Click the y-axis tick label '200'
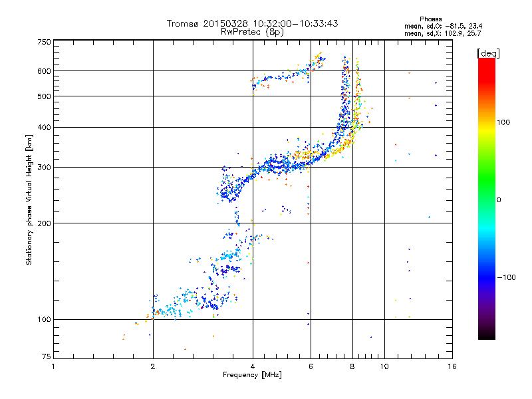Image resolution: width=532 pixels, height=399 pixels. pyautogui.click(x=44, y=223)
